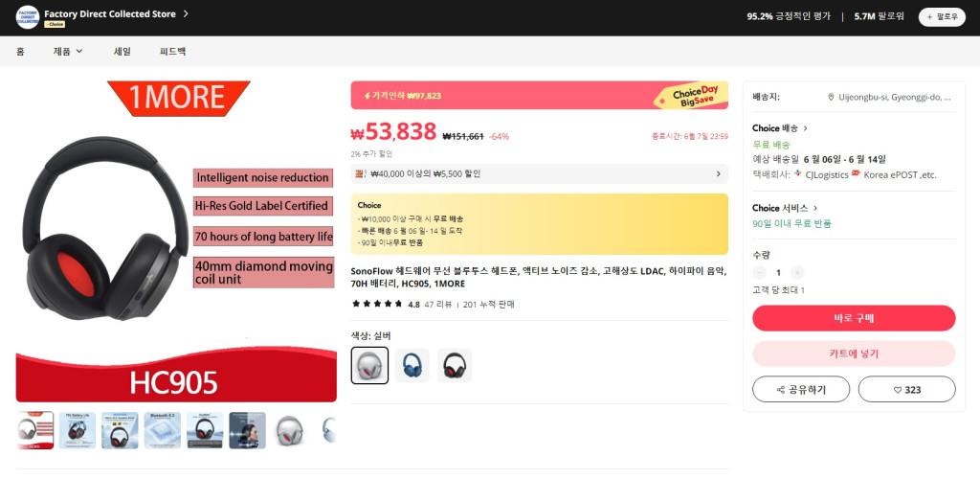Expand the ₩5,500 coupon discount row
Screen dimensions: 980x479
tap(540, 173)
